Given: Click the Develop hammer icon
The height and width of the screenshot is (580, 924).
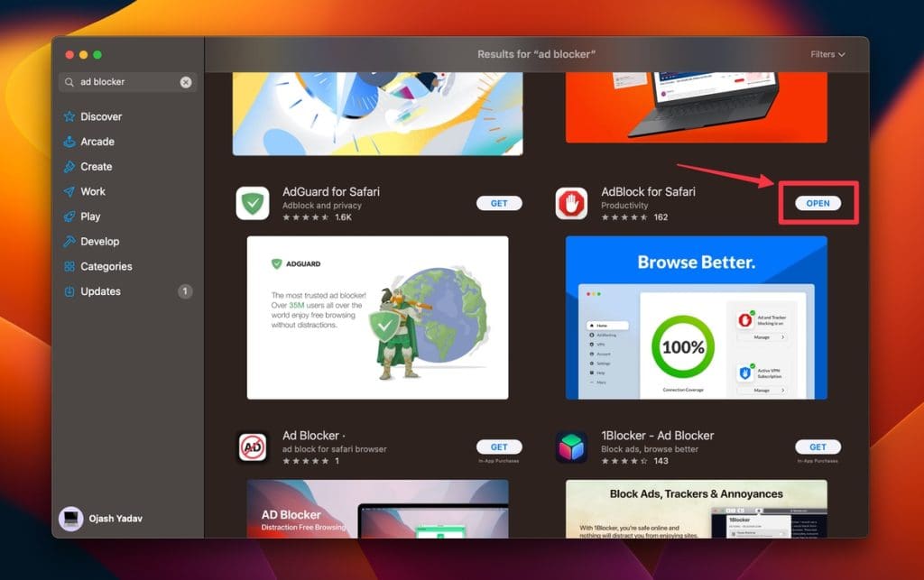Looking at the screenshot, I should [69, 242].
